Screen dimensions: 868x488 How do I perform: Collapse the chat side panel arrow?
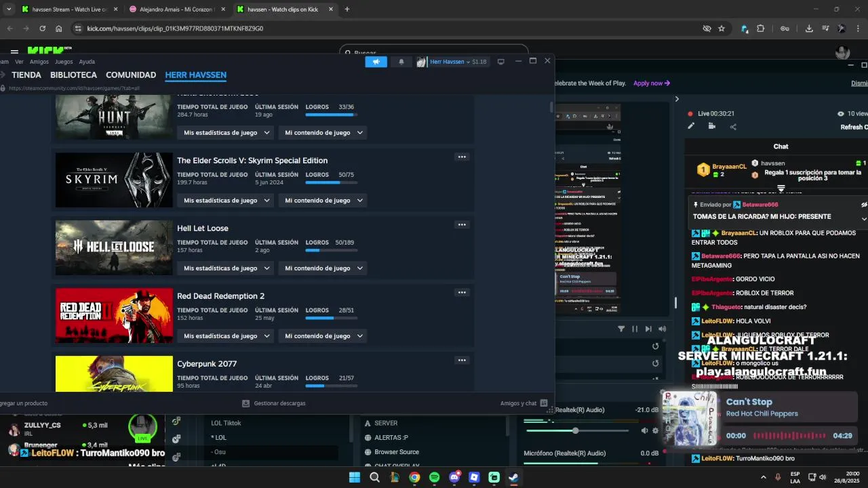coord(676,99)
